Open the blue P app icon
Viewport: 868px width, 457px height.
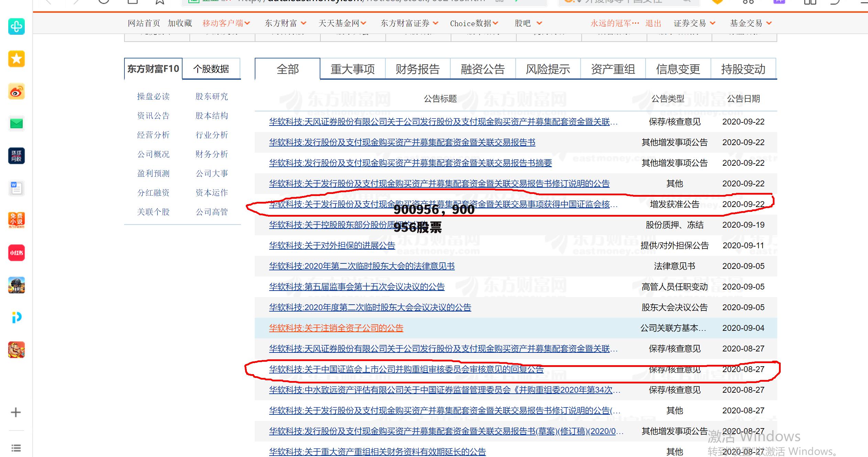[x=17, y=317]
